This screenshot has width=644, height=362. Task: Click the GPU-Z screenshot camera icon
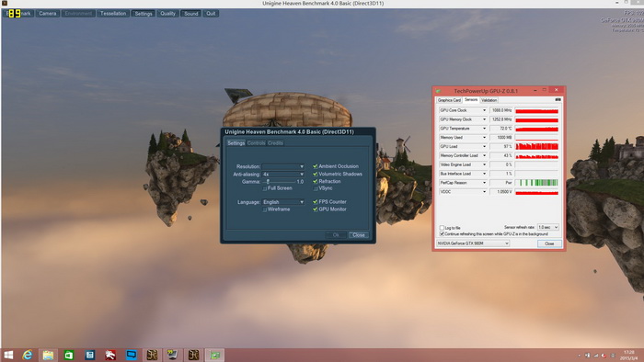[x=558, y=99]
